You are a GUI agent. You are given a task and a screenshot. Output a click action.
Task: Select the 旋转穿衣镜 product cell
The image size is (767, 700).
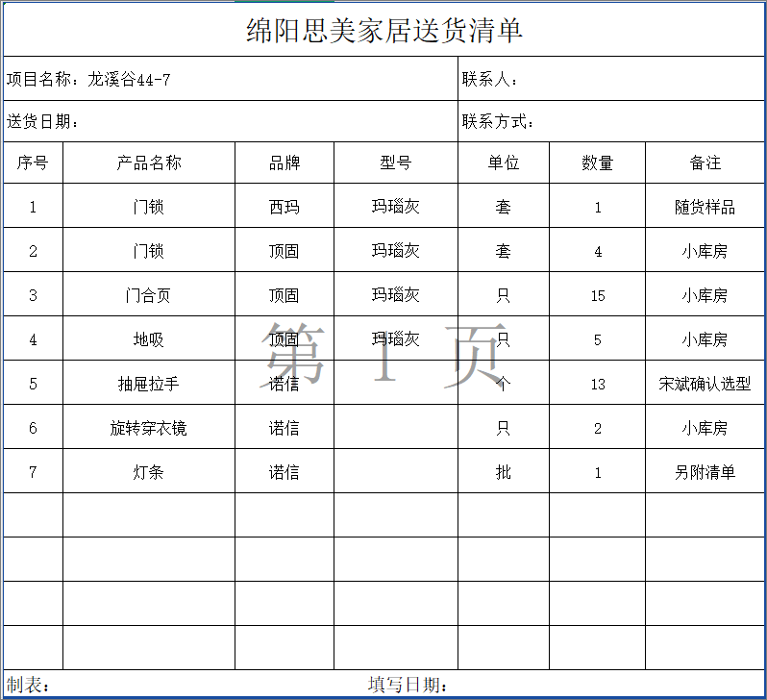(x=149, y=427)
